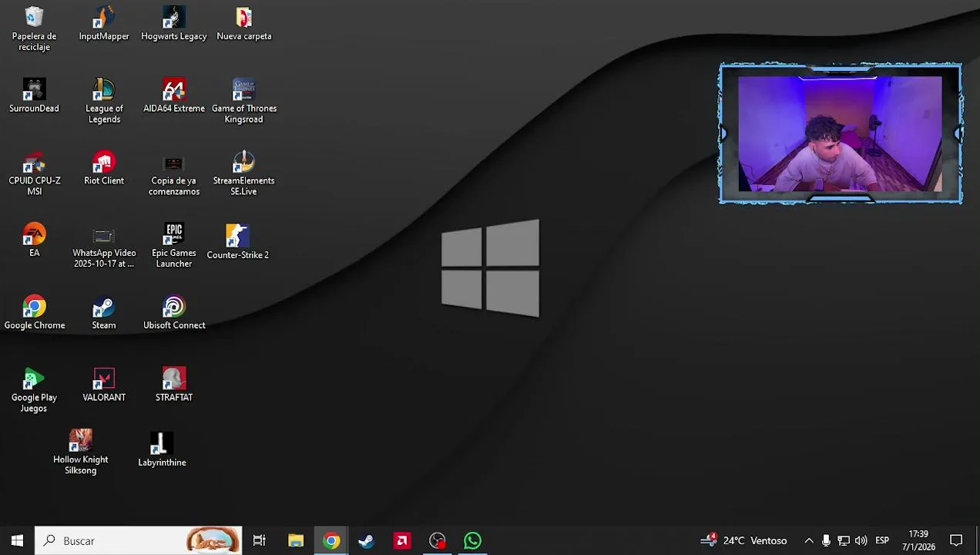Change the ESP input language
The image size is (980, 555).
pos(882,540)
